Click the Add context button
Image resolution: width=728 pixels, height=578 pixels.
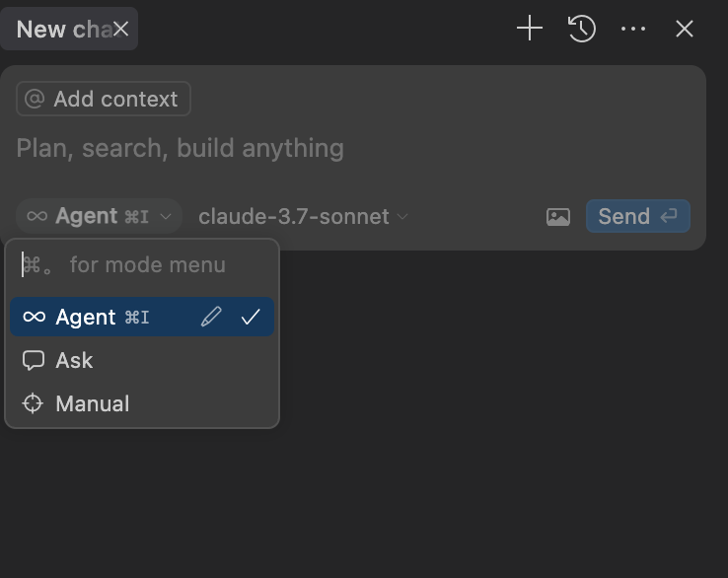click(x=103, y=99)
